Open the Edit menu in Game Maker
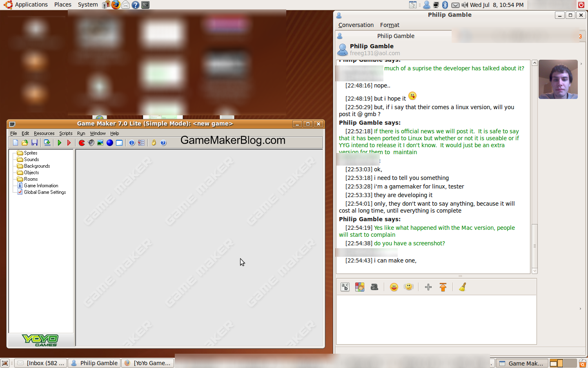 pos(25,133)
